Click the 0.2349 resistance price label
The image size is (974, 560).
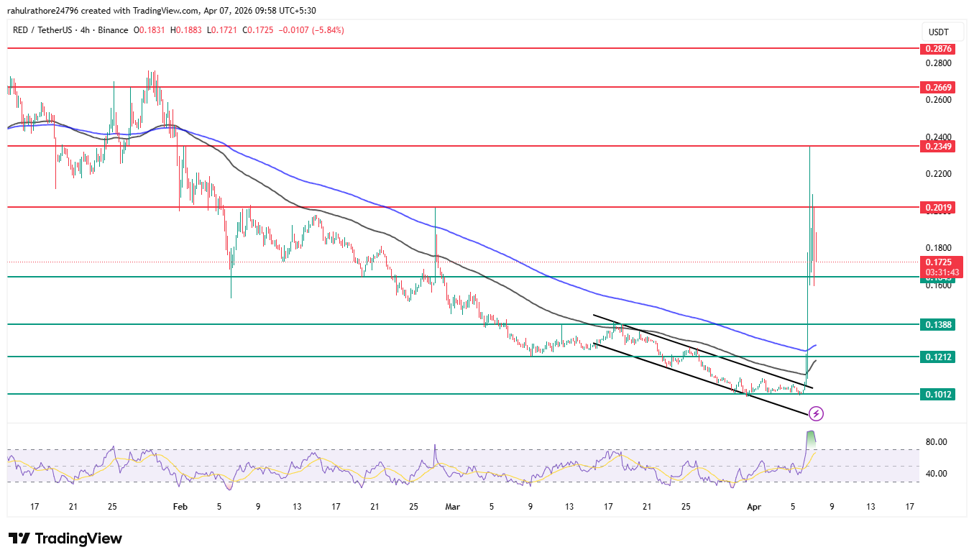pyautogui.click(x=939, y=146)
